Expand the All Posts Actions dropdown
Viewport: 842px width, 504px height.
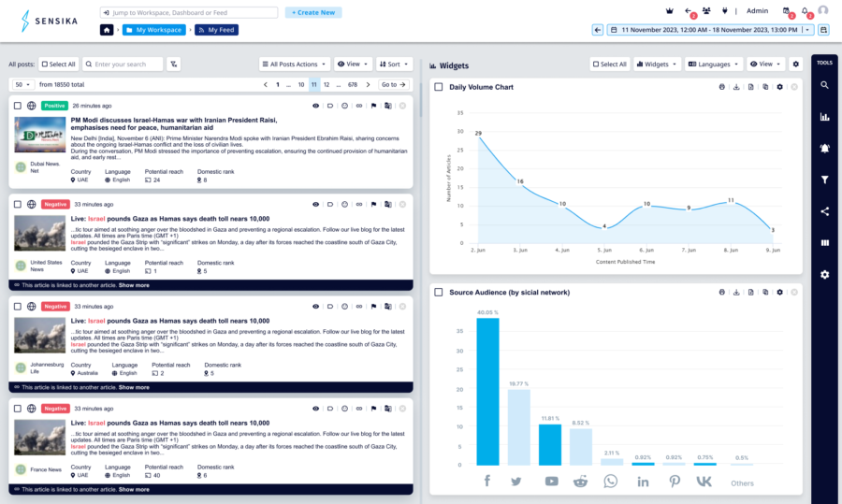click(295, 64)
